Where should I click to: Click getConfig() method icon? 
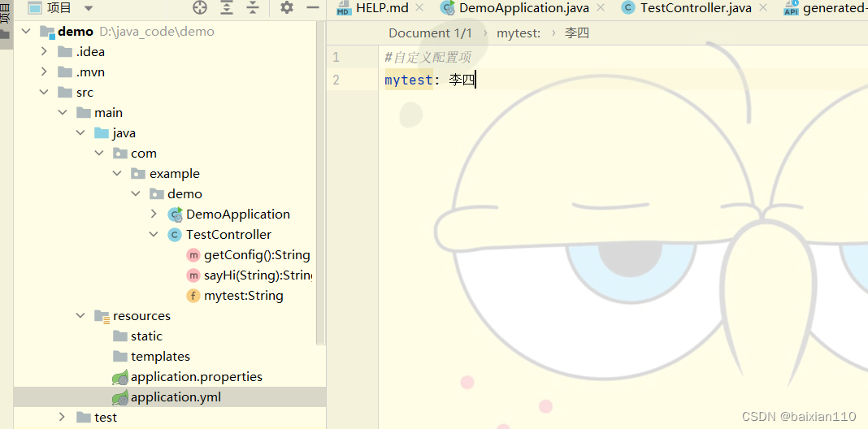(x=193, y=255)
